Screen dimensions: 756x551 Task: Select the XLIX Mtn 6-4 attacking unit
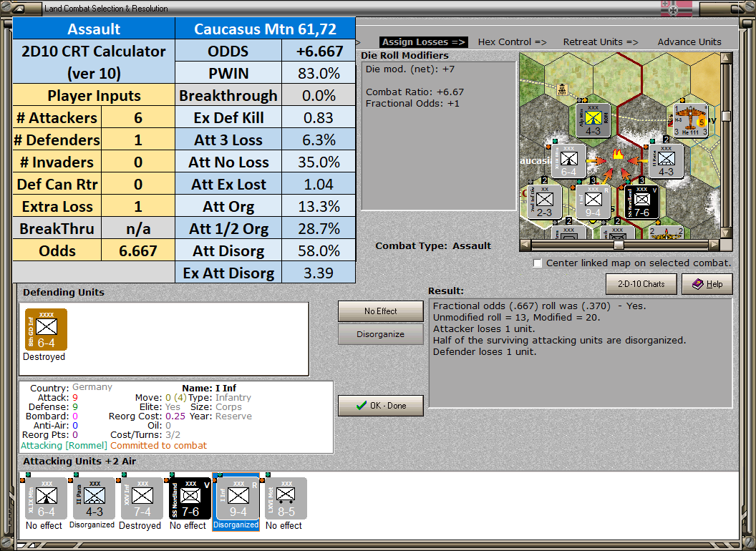[46, 498]
